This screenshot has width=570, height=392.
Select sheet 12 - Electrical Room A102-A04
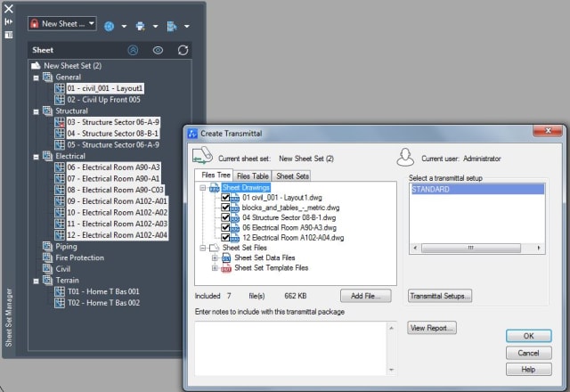pyautogui.click(x=117, y=235)
